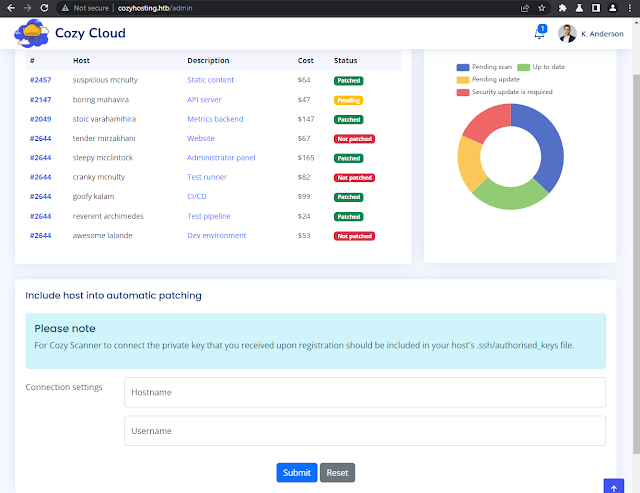Toggle Security update is required legend swatch
Viewport: 640px width, 493px height.
point(463,93)
